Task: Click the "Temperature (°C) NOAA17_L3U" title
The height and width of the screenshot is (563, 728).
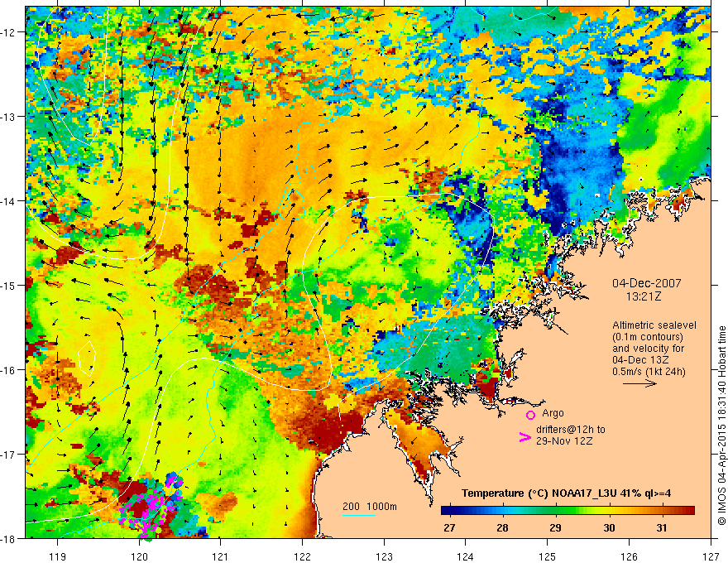Action: click(x=539, y=493)
